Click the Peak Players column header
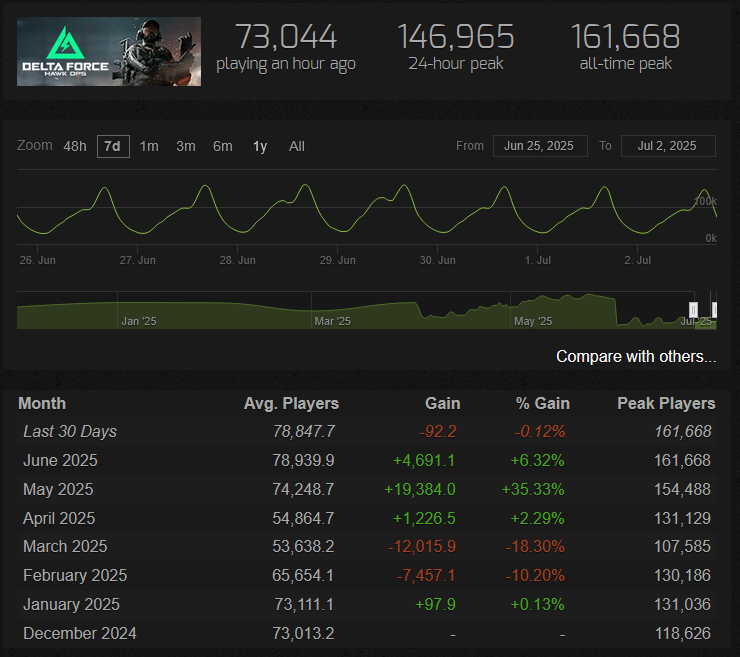The width and height of the screenshot is (740, 657). pyautogui.click(x=666, y=404)
